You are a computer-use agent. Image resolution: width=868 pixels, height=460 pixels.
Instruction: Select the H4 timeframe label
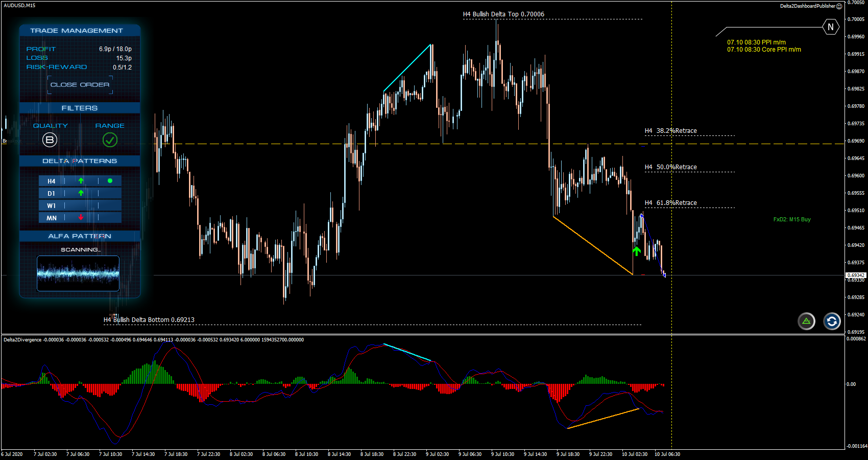point(51,181)
